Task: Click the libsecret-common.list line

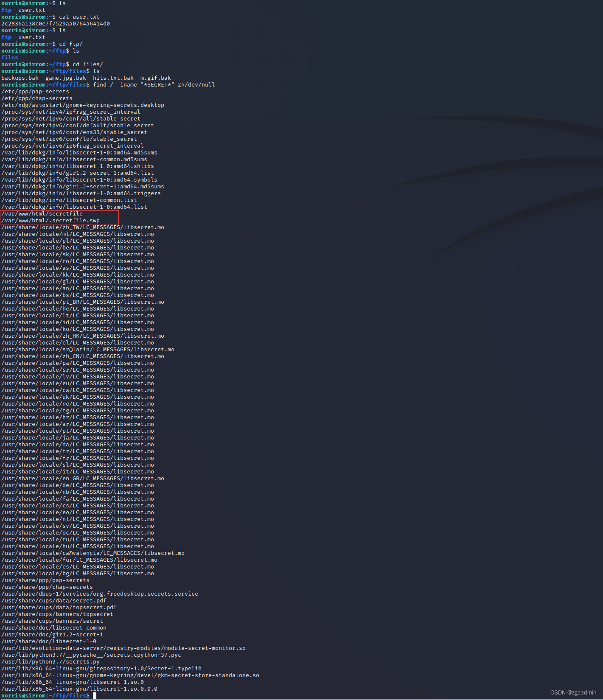Action: pos(69,200)
